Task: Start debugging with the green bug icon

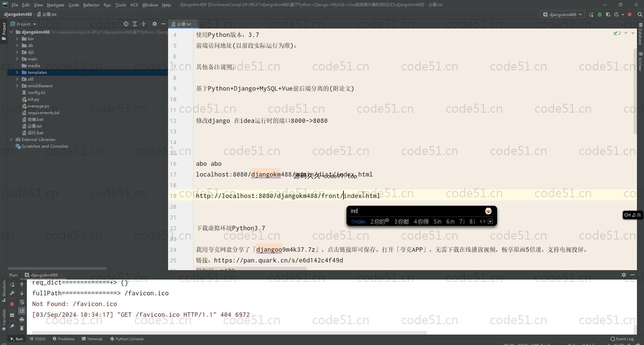Action: click(x=600, y=14)
